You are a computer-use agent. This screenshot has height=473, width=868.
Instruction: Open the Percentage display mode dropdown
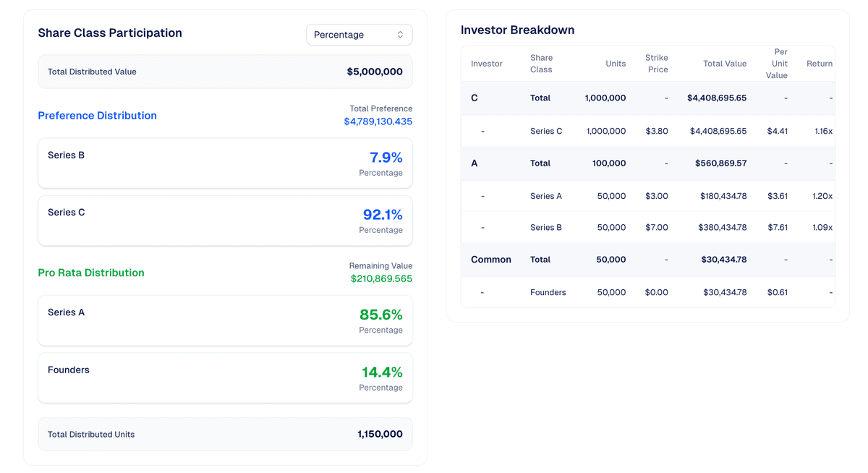tap(358, 35)
